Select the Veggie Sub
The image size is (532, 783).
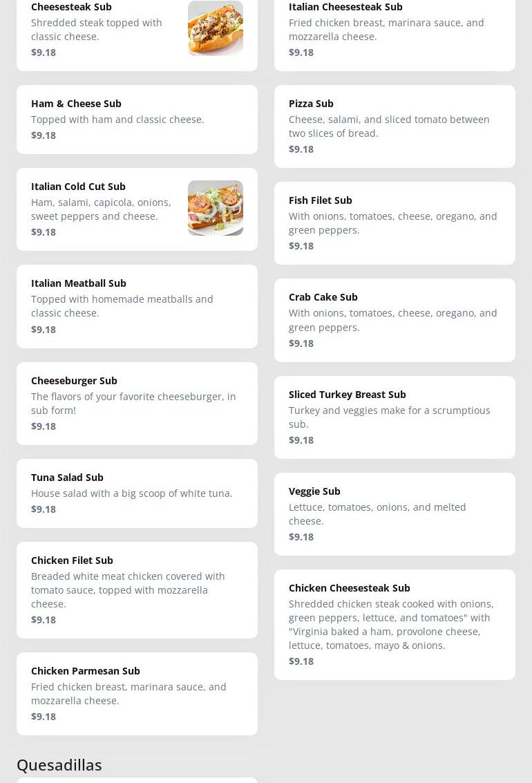click(x=395, y=514)
